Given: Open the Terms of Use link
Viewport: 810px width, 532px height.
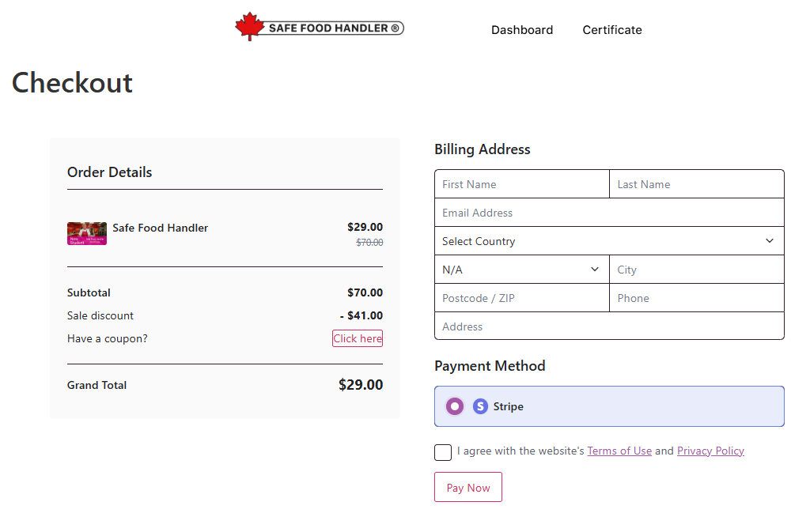Looking at the screenshot, I should pos(619,451).
